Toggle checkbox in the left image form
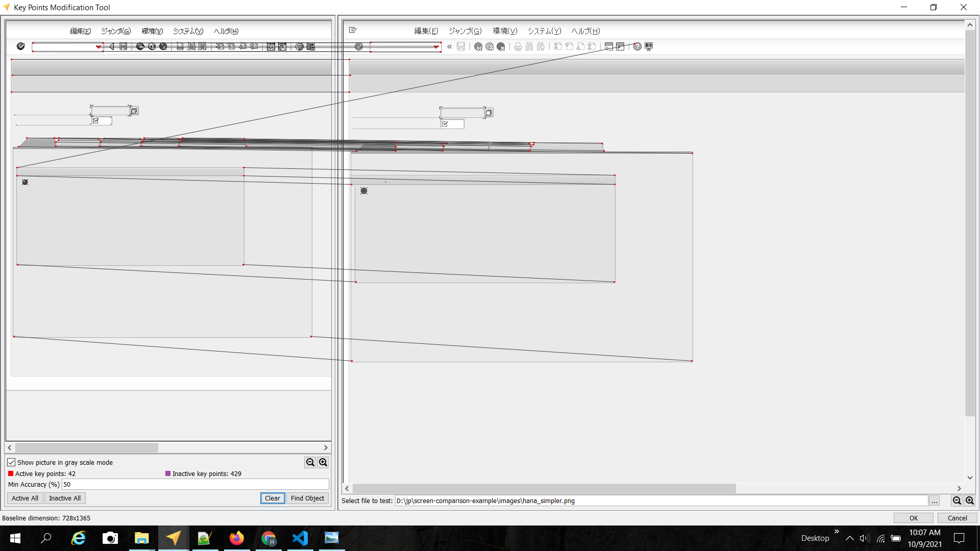The width and height of the screenshot is (980, 551). click(95, 121)
